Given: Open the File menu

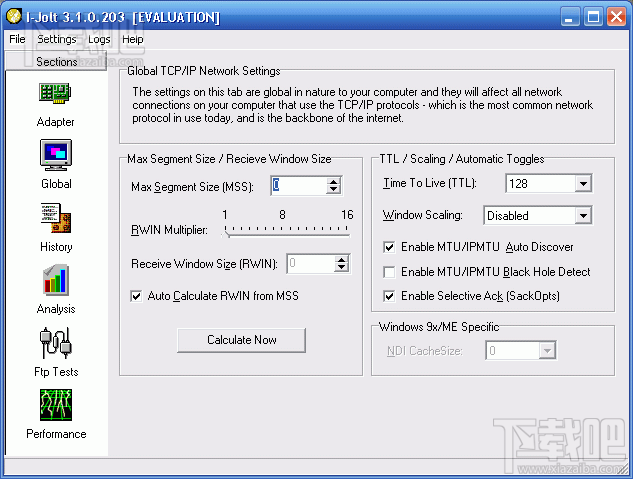Looking at the screenshot, I should (17, 39).
